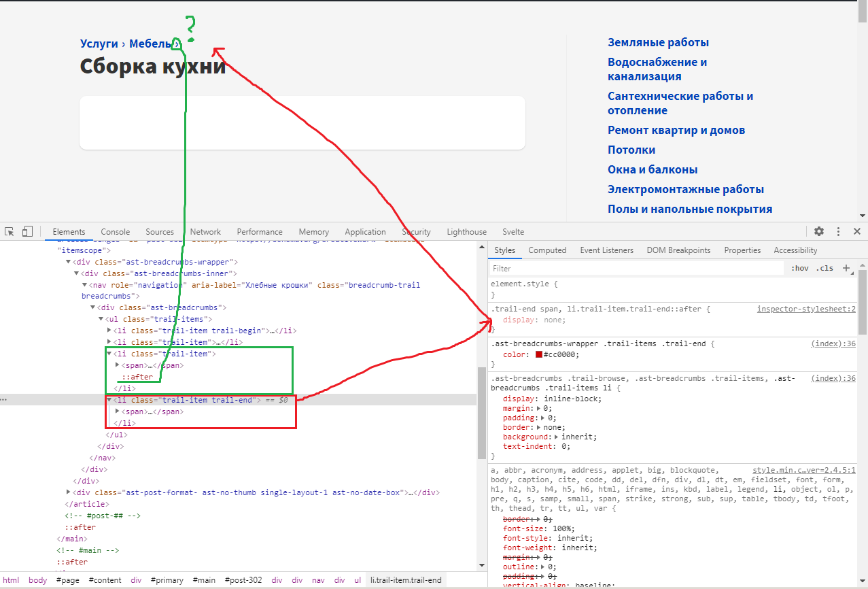Image resolution: width=868 pixels, height=589 pixels.
Task: Select #content in the DOM breadcrumb bar
Action: [x=105, y=580]
